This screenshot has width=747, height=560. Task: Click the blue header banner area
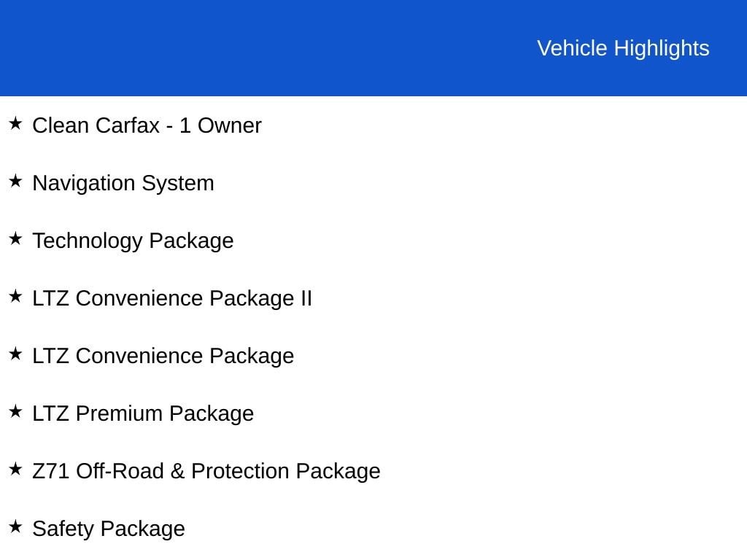tap(373, 47)
